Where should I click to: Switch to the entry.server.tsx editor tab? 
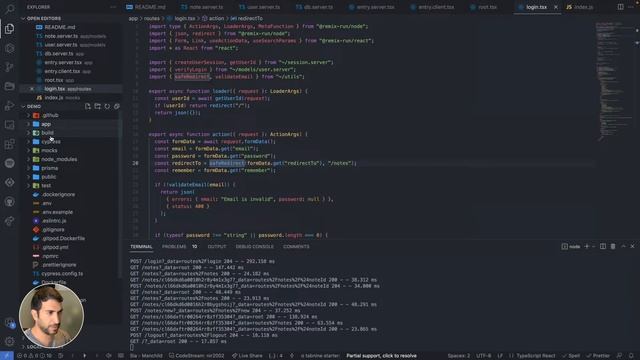pos(372,7)
